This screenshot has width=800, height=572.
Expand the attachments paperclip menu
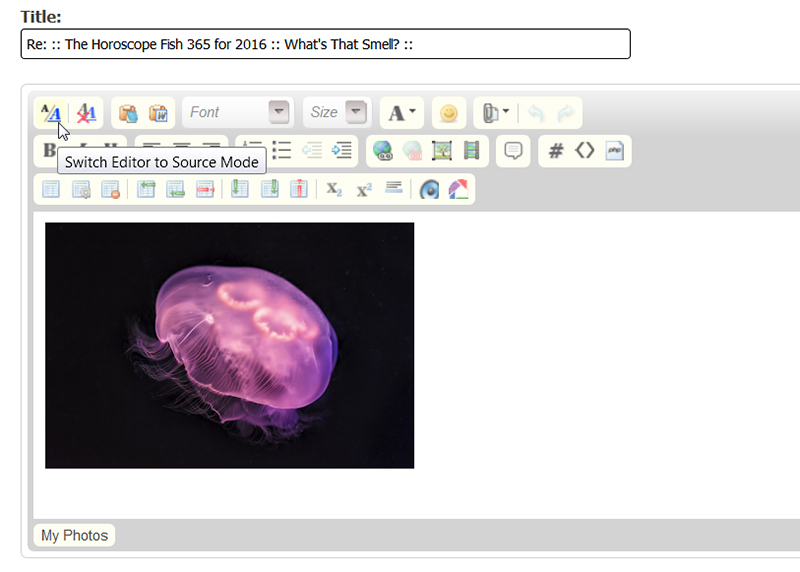(496, 113)
